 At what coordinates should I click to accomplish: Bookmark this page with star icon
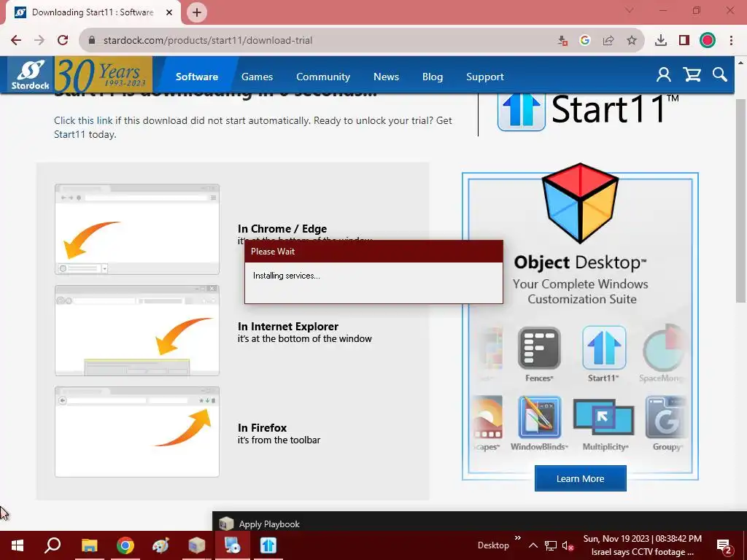coord(632,41)
